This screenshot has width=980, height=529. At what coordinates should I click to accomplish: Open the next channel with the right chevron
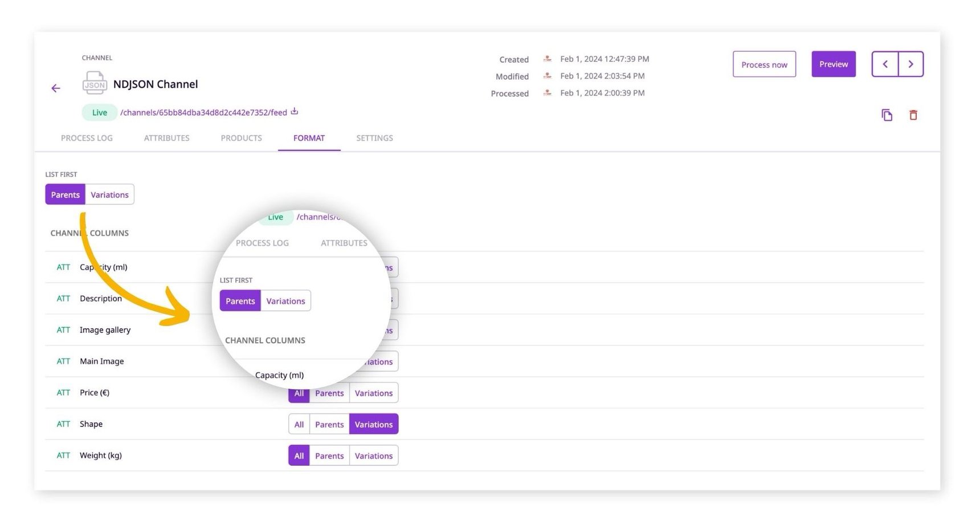pyautogui.click(x=910, y=64)
